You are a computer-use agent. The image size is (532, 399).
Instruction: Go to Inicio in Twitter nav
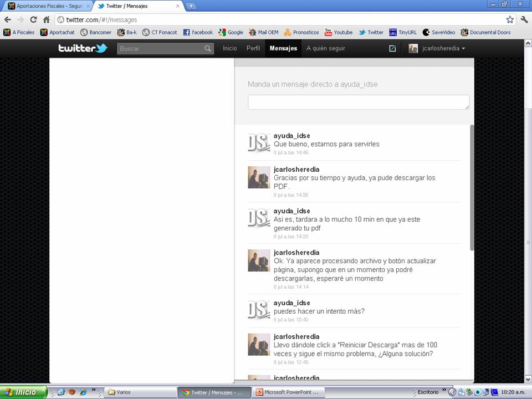point(229,49)
